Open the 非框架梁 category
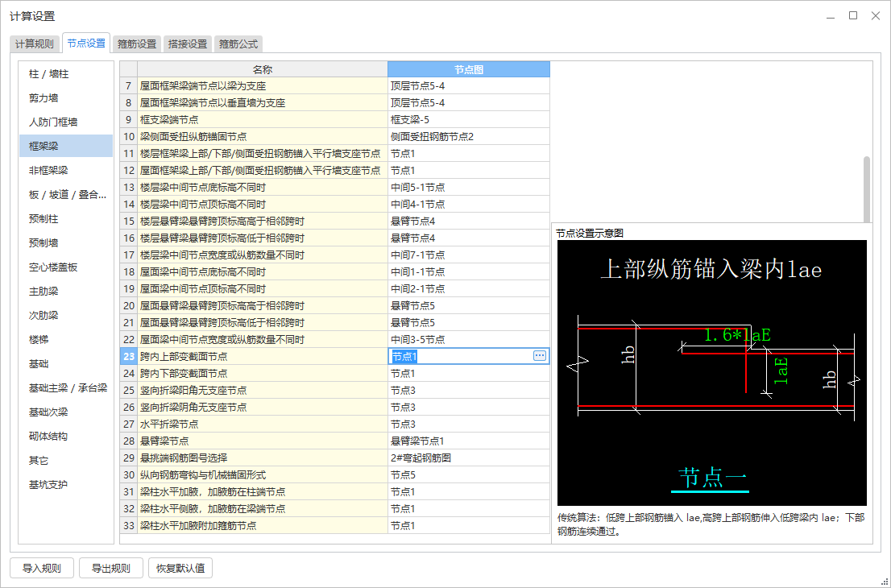891x588 pixels. click(x=66, y=171)
